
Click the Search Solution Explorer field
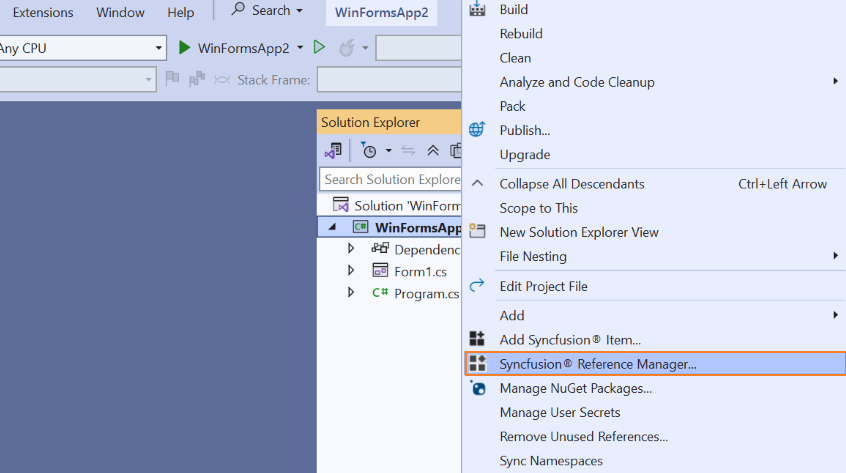coord(390,179)
